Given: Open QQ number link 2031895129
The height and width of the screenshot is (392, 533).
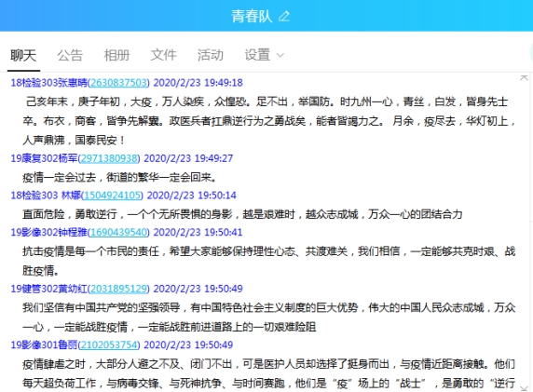Looking at the screenshot, I should (118, 289).
